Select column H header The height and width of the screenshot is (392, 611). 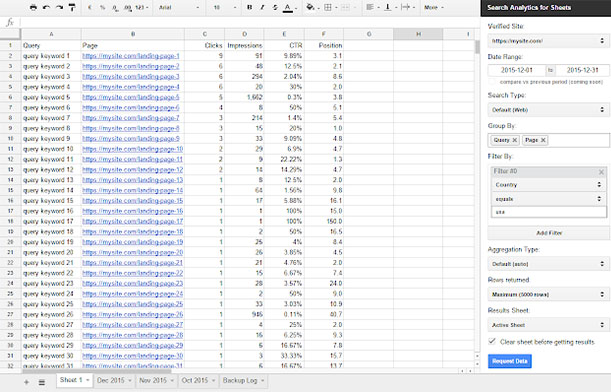tap(418, 34)
